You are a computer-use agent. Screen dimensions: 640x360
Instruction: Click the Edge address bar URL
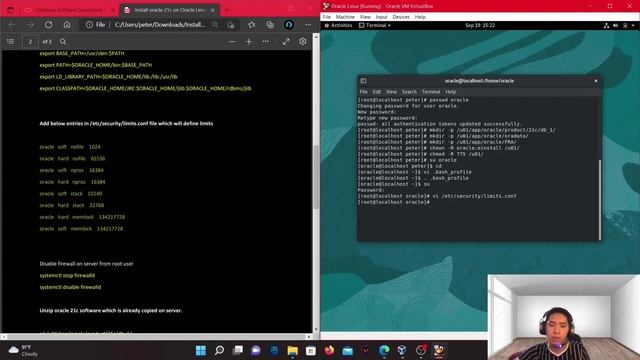pos(160,25)
